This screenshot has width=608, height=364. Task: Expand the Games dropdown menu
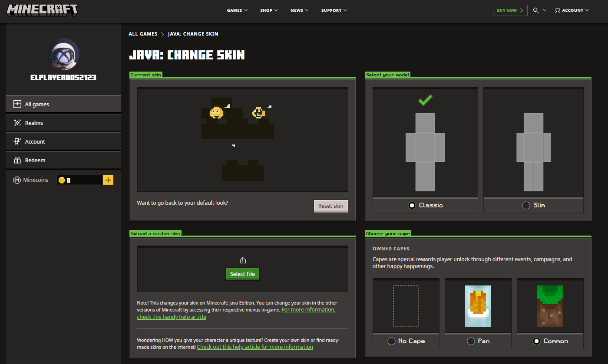click(x=237, y=10)
